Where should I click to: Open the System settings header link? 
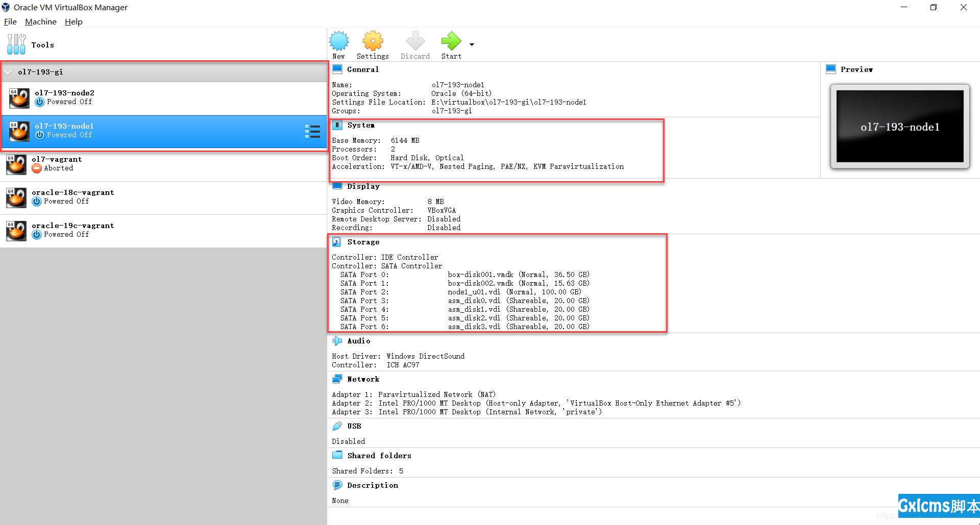click(361, 125)
